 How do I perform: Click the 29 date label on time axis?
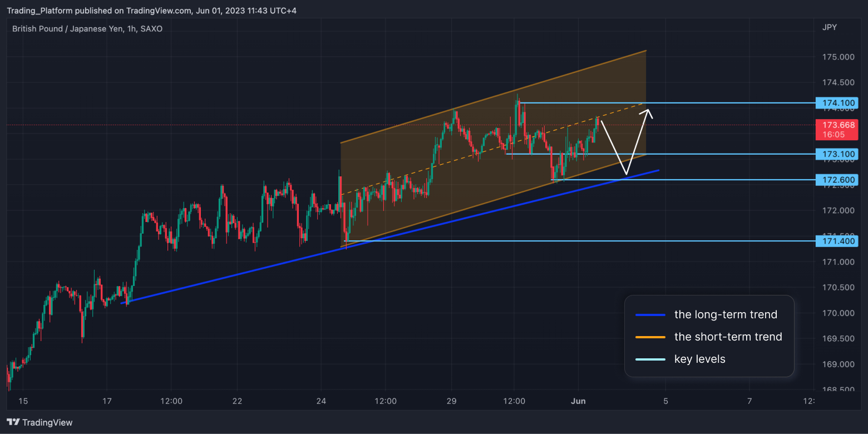[x=451, y=401]
